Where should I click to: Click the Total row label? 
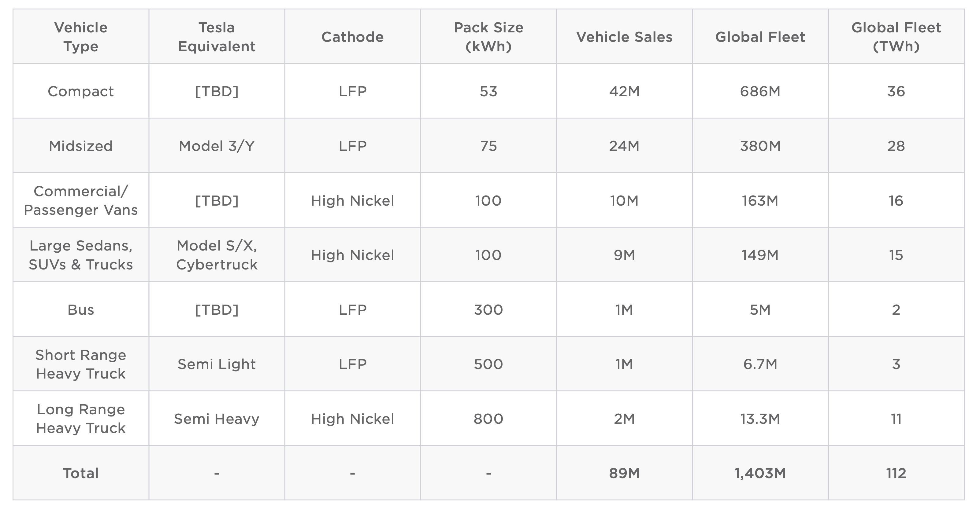click(81, 473)
